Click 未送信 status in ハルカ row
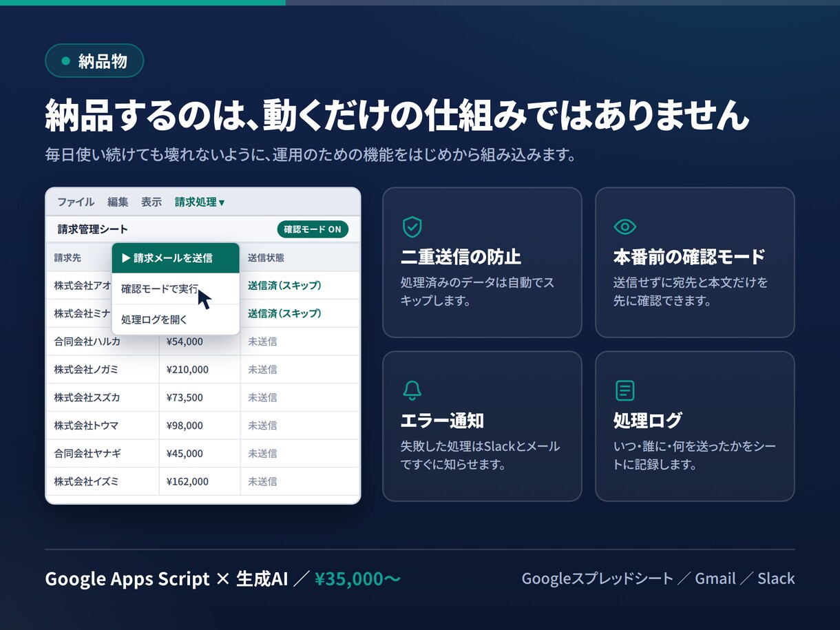This screenshot has height=630, width=840. point(262,342)
